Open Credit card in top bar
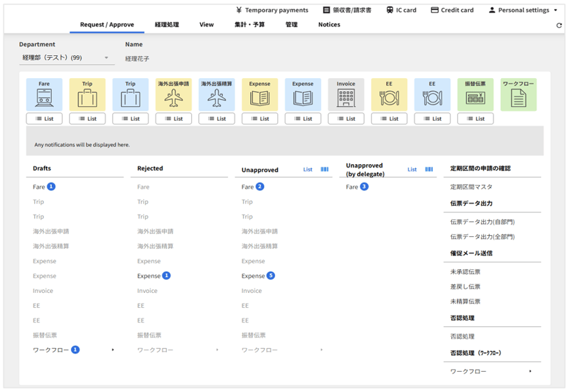The height and width of the screenshot is (392, 568). pos(452,10)
